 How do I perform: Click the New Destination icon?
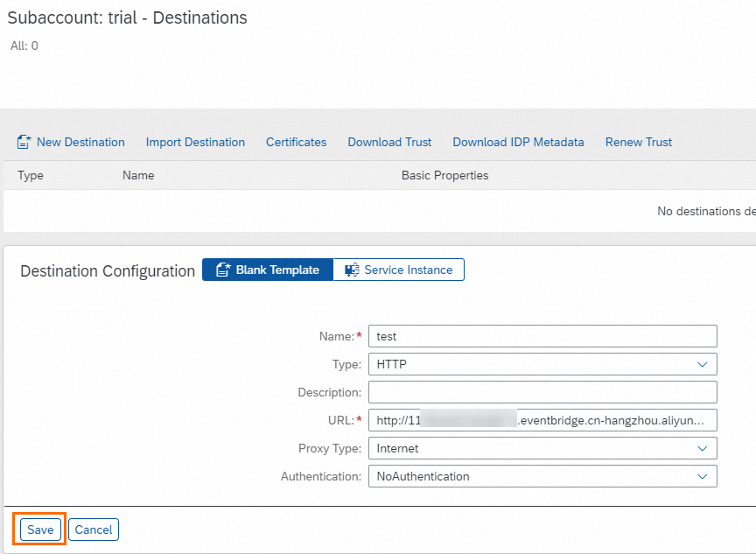24,141
